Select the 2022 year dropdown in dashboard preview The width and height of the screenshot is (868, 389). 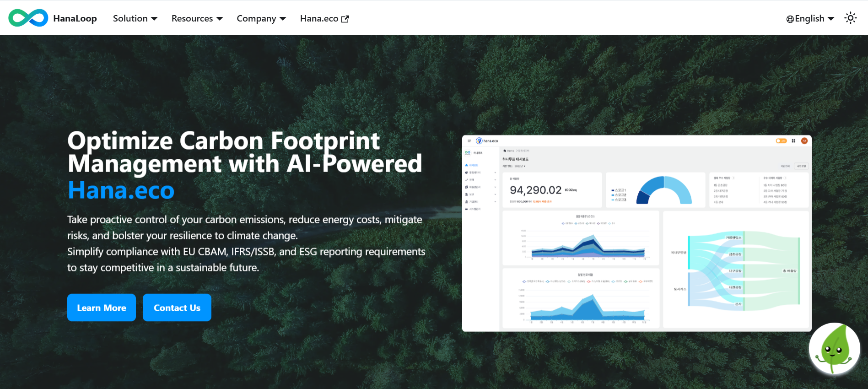[519, 166]
